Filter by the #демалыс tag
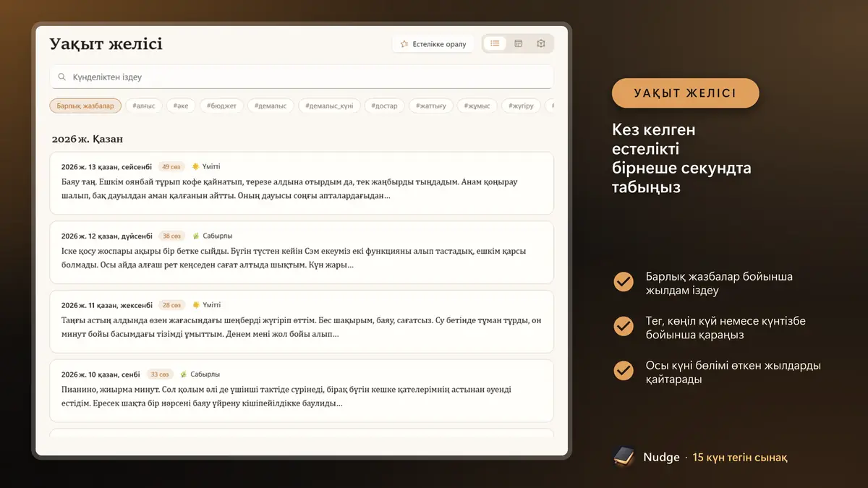This screenshot has width=868, height=488. 271,106
